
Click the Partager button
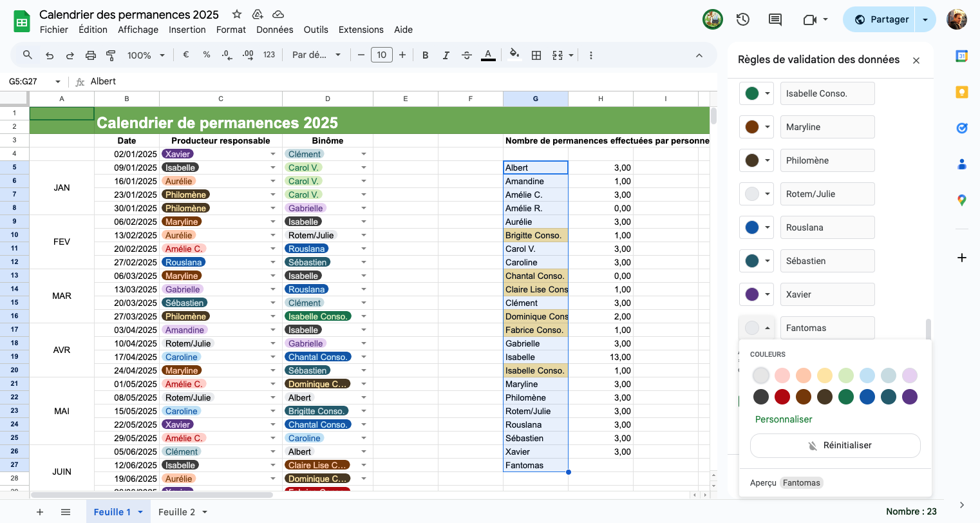click(x=880, y=19)
